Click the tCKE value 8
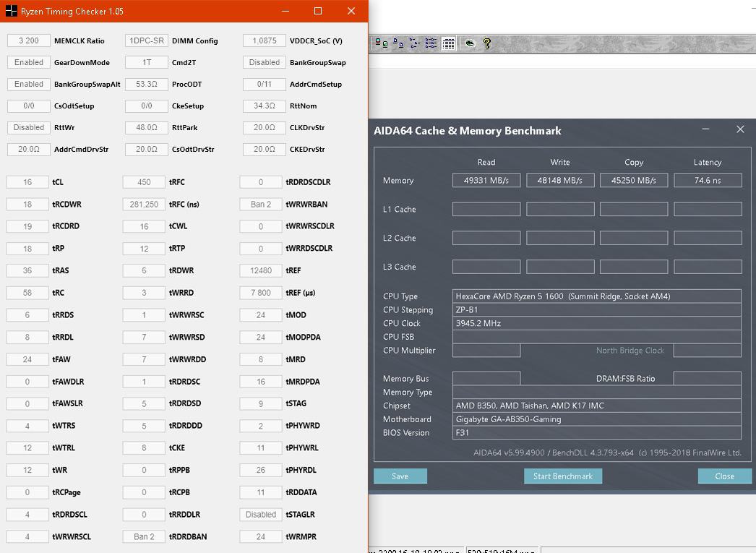The image size is (756, 553). click(x=144, y=447)
